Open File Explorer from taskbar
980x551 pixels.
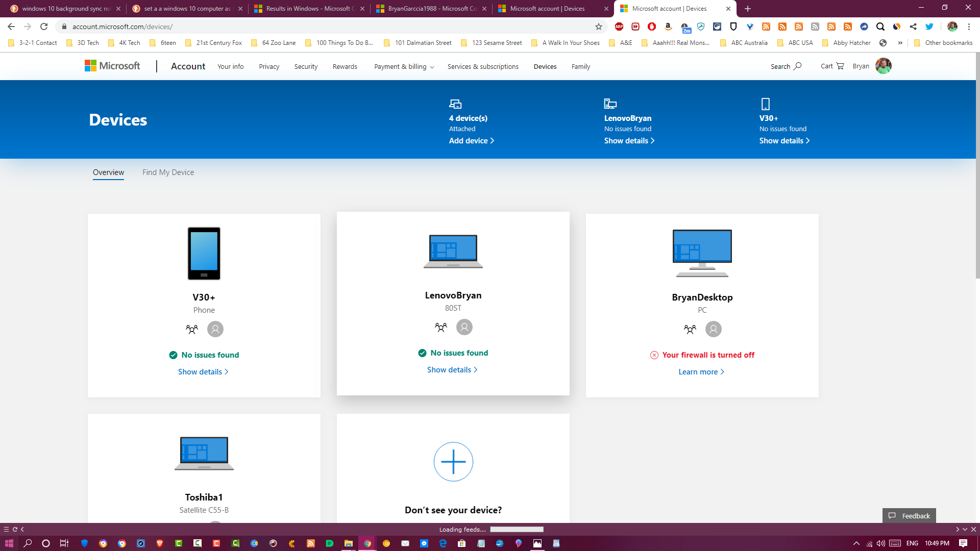coord(349,543)
